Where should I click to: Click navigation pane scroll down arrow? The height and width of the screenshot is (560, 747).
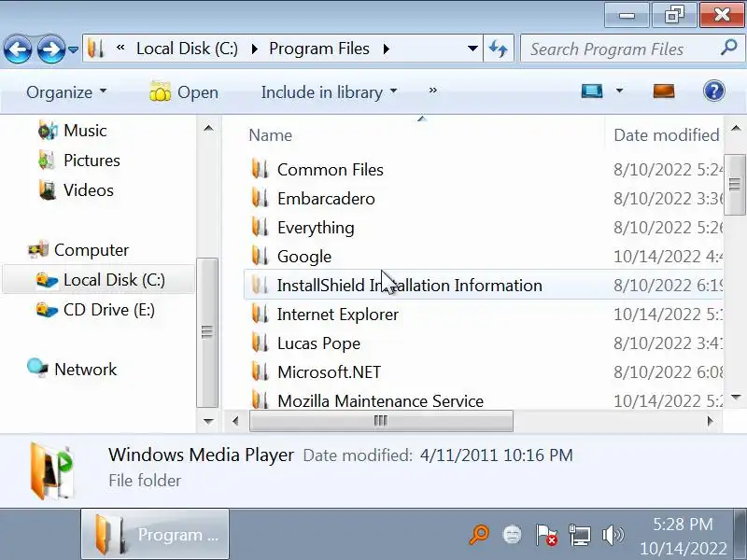[208, 421]
